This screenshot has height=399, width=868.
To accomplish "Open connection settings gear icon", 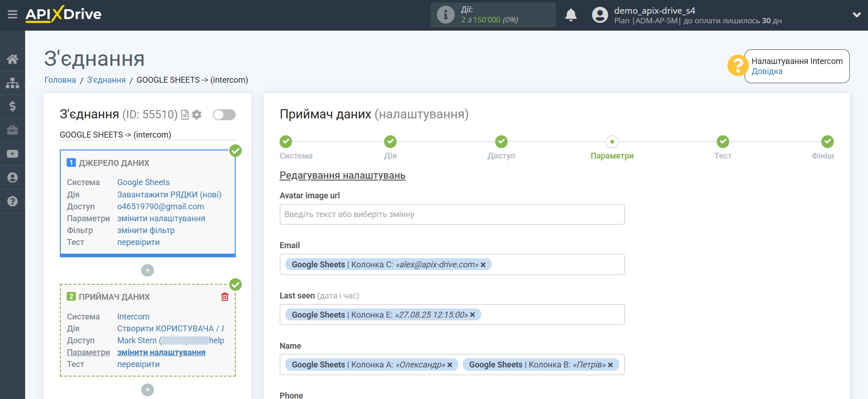I will pos(197,115).
